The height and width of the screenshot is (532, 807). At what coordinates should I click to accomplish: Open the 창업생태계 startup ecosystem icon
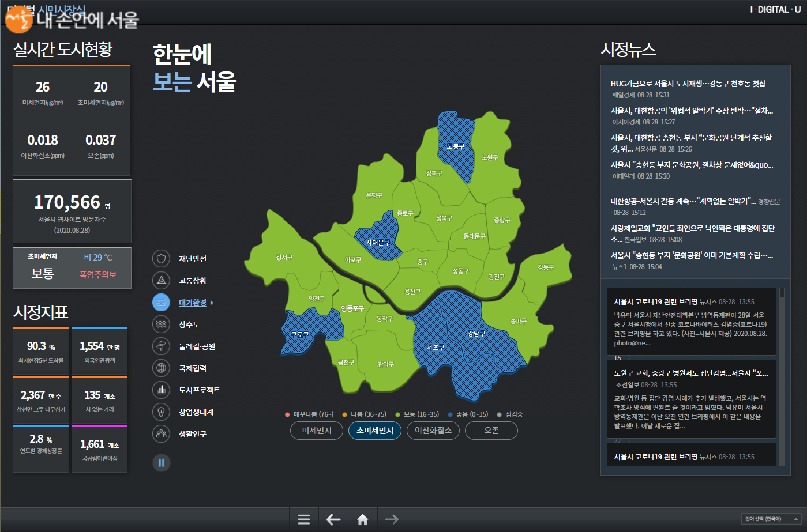(x=162, y=412)
